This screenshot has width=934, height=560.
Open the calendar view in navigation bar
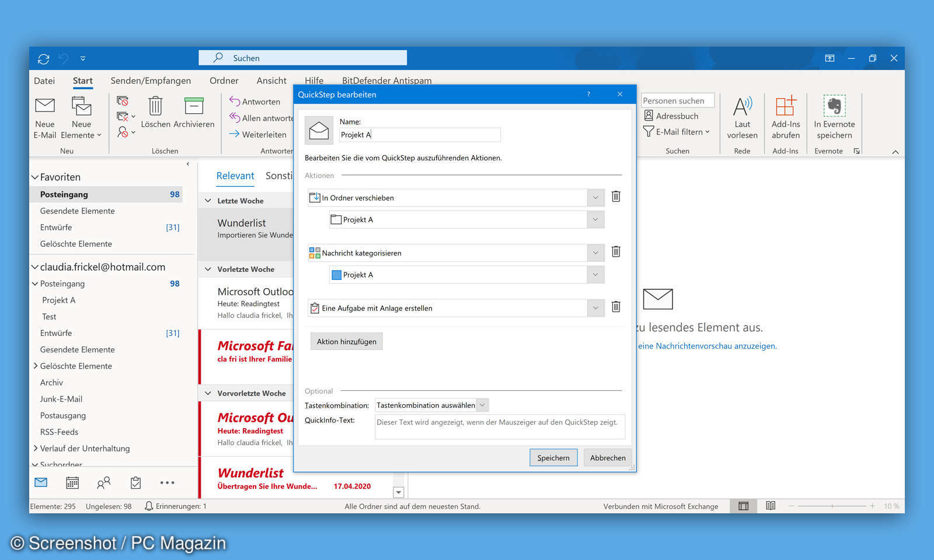point(72,482)
